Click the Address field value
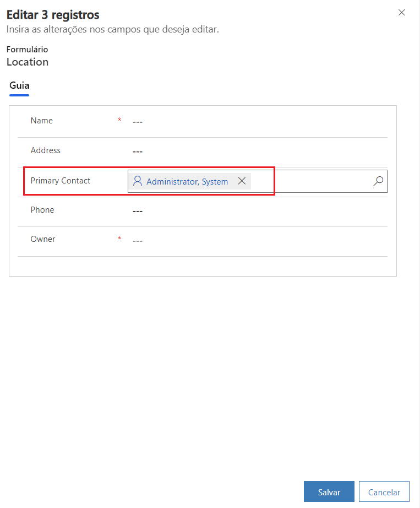420x508 pixels. click(x=138, y=152)
